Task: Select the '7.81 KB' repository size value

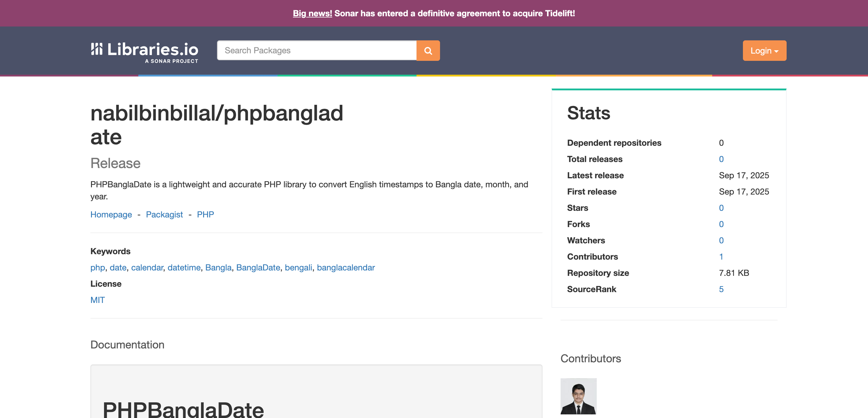Action: tap(734, 273)
